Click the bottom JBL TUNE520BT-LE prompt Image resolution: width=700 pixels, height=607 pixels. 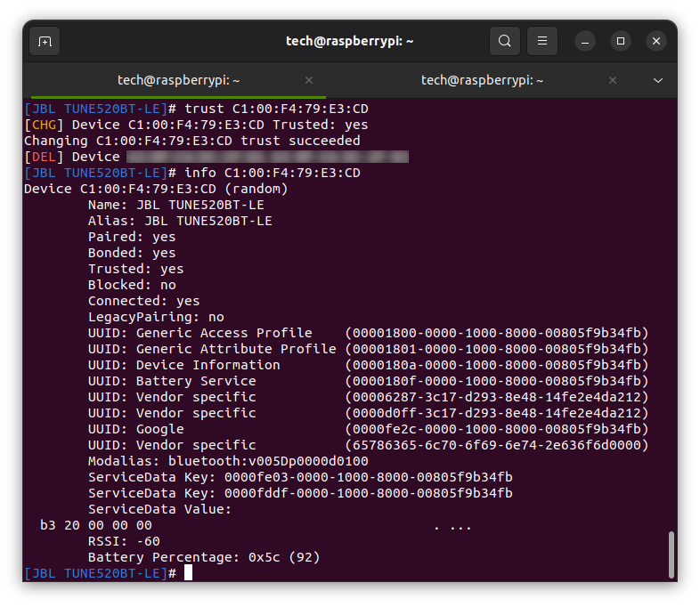click(x=101, y=573)
